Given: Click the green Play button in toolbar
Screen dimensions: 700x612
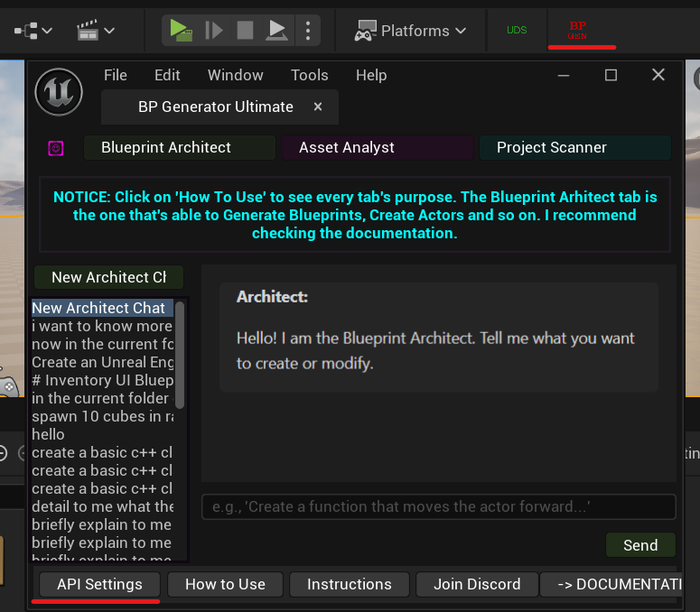Looking at the screenshot, I should tap(181, 31).
